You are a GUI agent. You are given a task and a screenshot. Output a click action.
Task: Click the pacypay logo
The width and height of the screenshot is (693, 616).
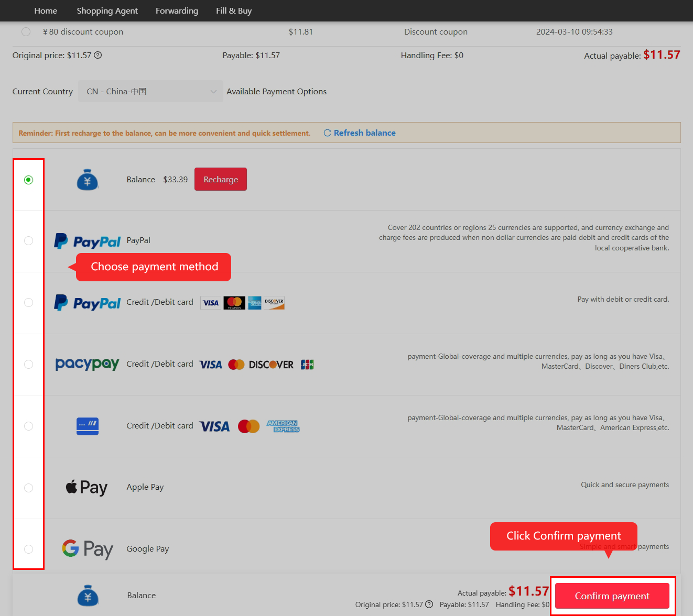coord(88,364)
